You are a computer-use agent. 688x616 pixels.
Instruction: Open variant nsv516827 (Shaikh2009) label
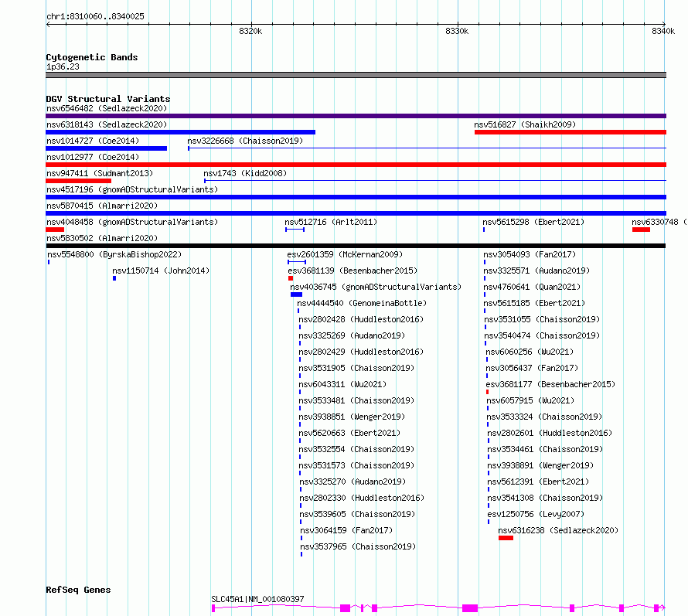coord(525,124)
